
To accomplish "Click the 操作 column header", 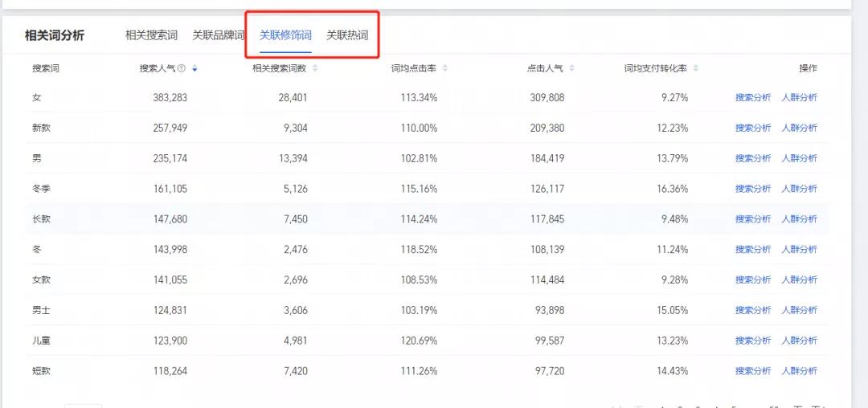I will coord(808,68).
